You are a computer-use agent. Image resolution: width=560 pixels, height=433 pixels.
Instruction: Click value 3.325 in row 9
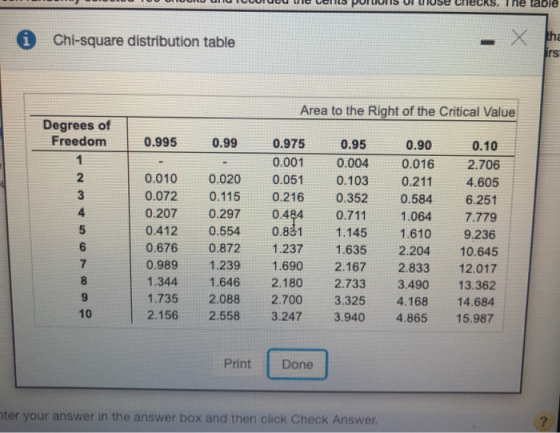pos(350,300)
